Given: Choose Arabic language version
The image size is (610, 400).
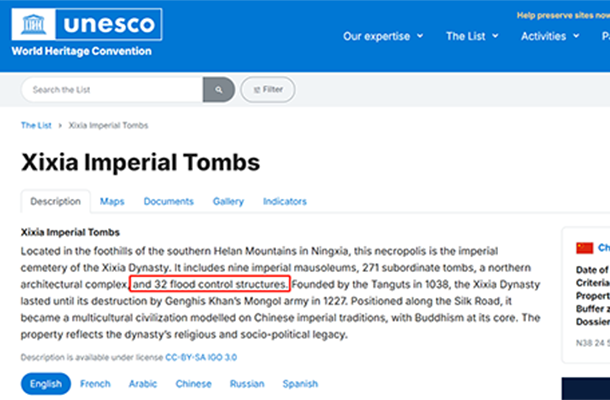Looking at the screenshot, I should pos(143,383).
